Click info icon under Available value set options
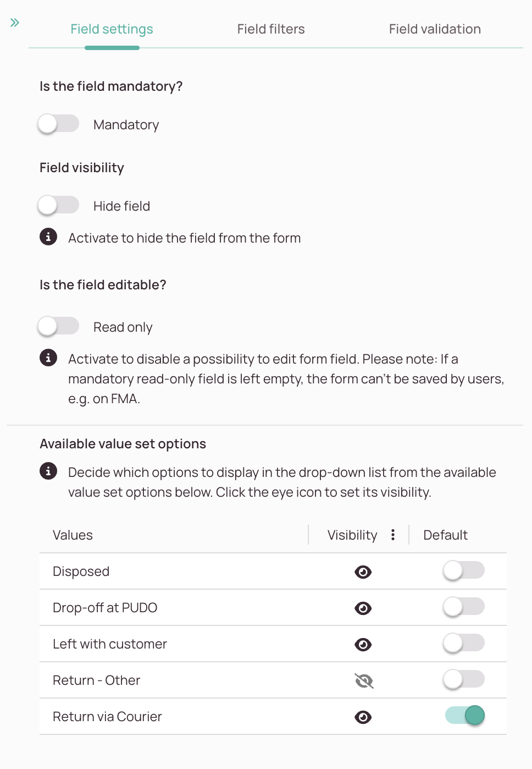Screen dimensions: 532x769 pyautogui.click(x=48, y=471)
